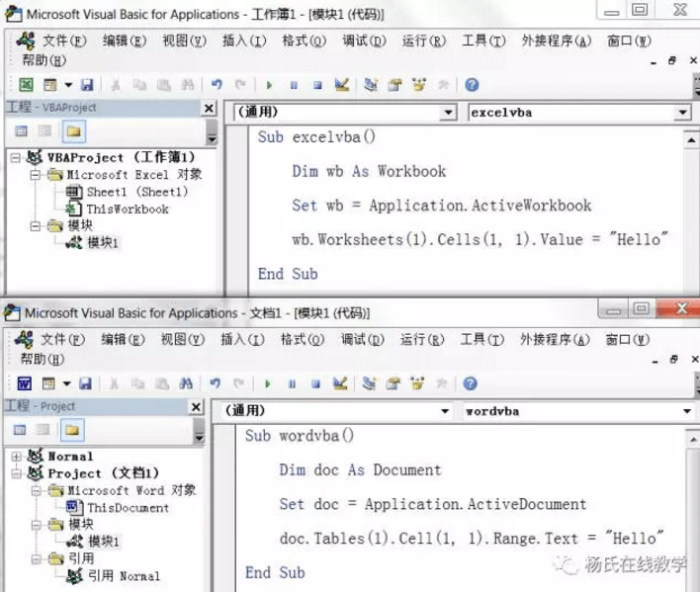Click scroll-up arrow of Word code window

(692, 440)
